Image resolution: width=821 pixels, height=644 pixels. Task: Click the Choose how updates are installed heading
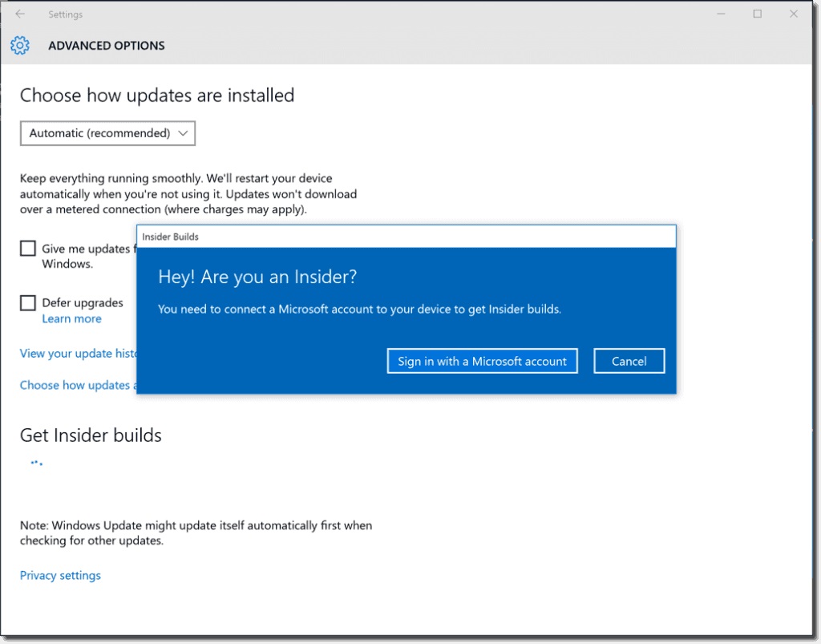pos(157,95)
